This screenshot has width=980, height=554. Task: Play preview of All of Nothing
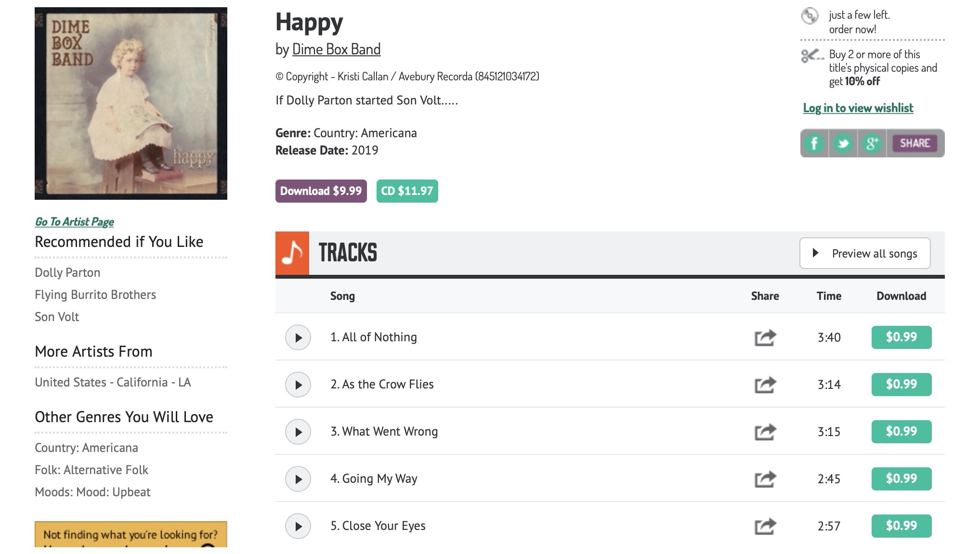(x=298, y=337)
